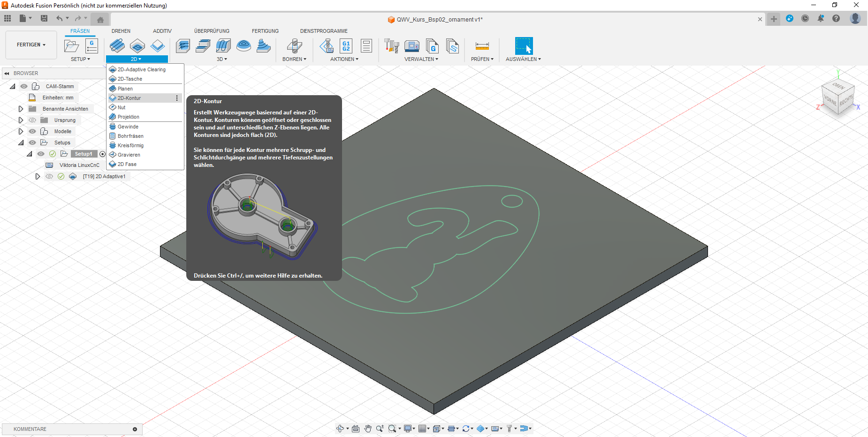Viewport: 868px width, 437px height.
Task: Expand the KOMMENTARE panel
Action: pos(135,429)
